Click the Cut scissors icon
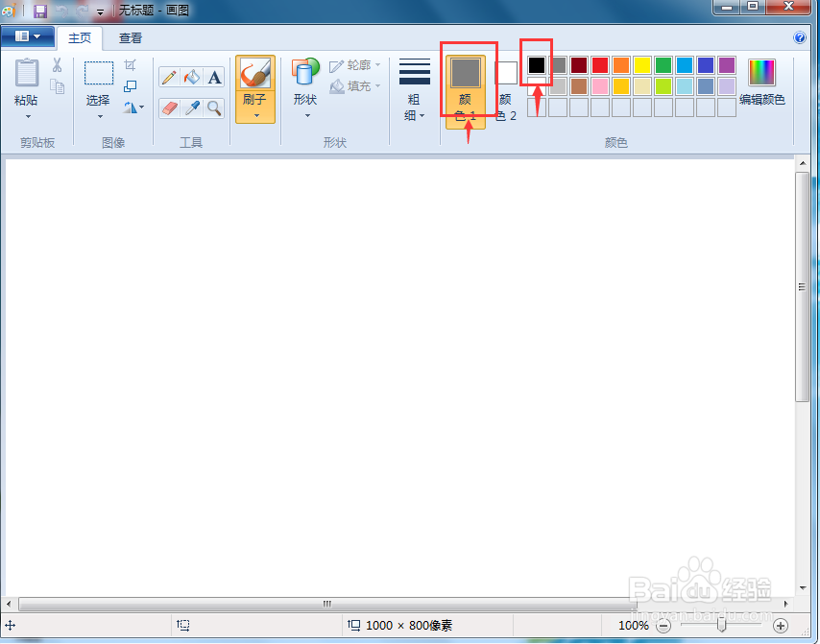This screenshot has width=820, height=644. pyautogui.click(x=57, y=65)
